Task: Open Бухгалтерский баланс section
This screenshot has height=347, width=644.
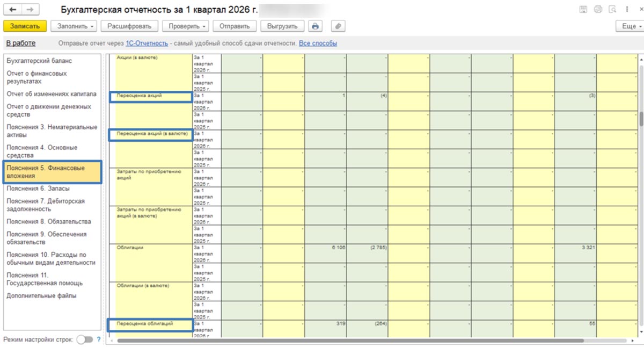Action: 39,61
